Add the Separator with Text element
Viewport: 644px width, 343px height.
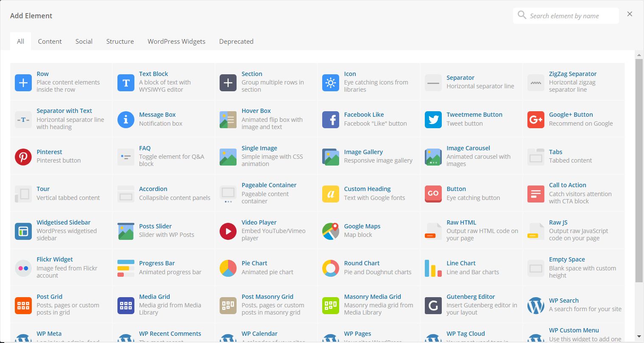[x=61, y=119]
